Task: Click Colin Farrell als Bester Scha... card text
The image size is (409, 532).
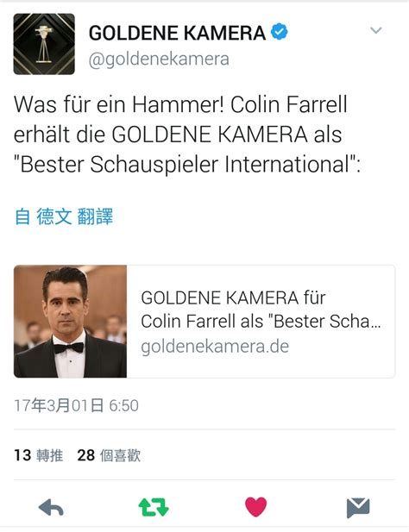Action: 261,322
